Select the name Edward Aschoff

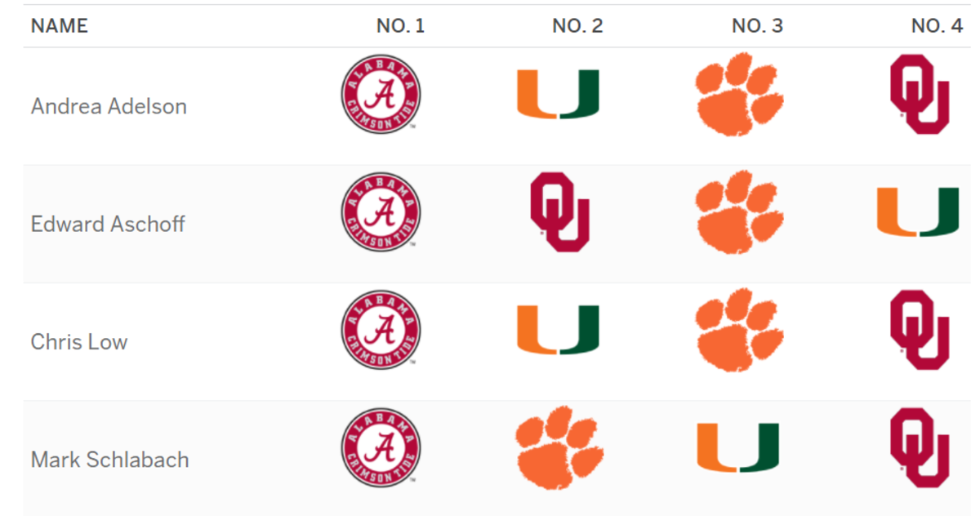108,224
